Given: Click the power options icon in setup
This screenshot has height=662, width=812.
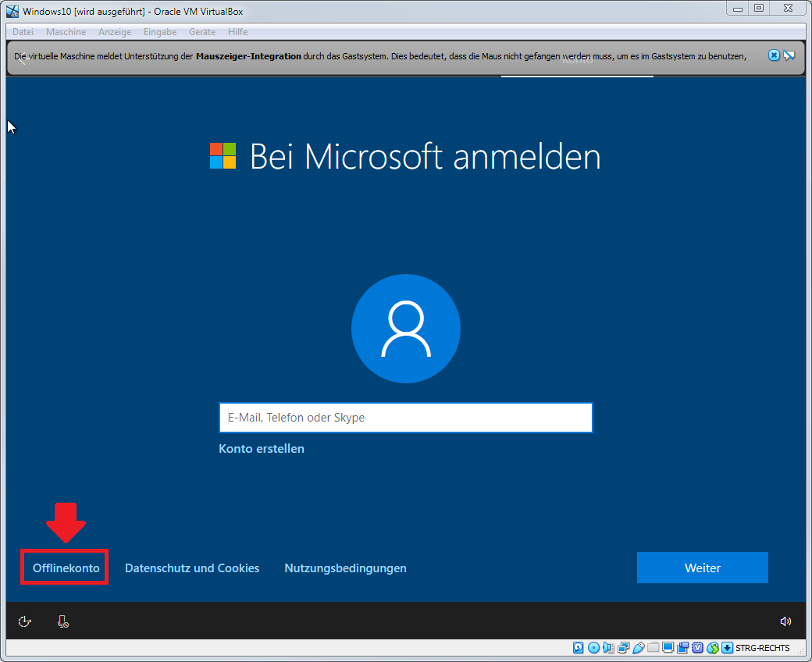Looking at the screenshot, I should click(x=24, y=621).
